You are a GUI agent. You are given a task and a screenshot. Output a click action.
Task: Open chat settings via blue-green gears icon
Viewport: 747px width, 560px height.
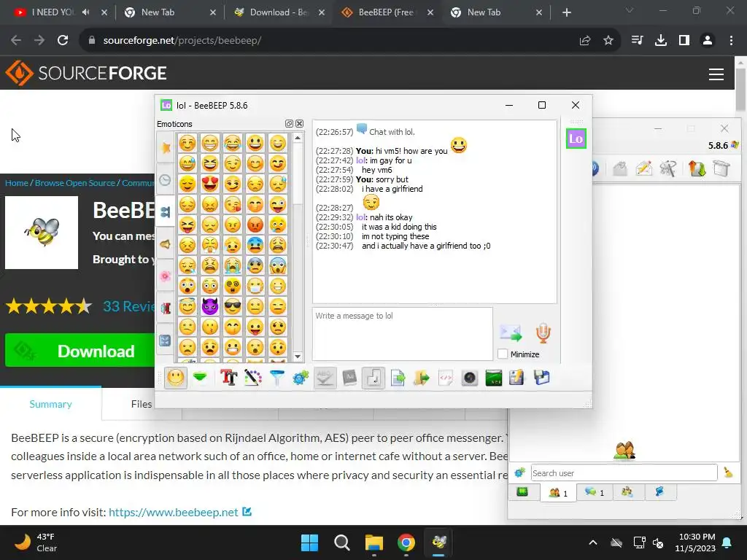tap(301, 378)
